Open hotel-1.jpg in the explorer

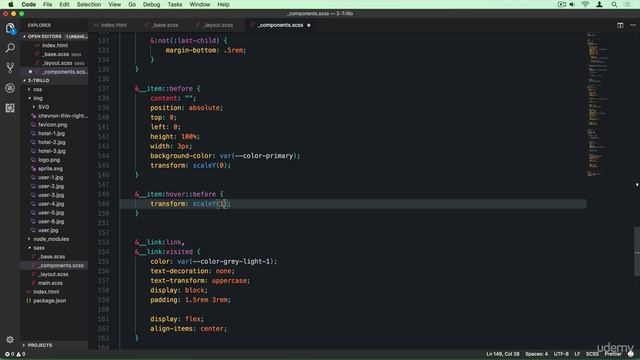(51, 133)
